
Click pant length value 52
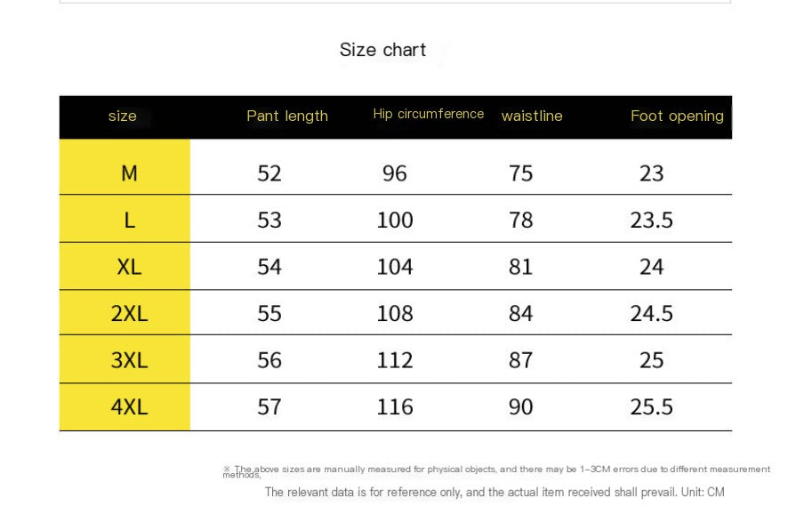[269, 173]
